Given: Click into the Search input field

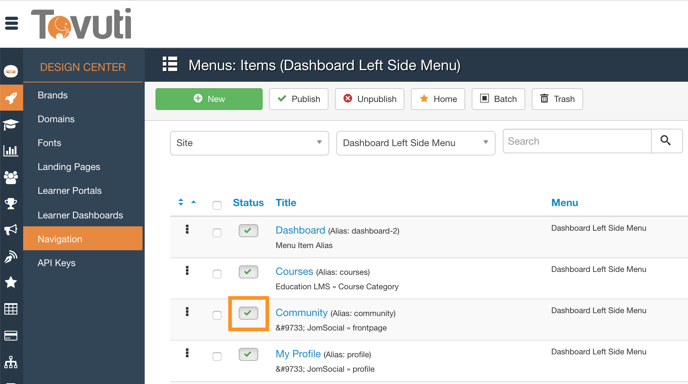Looking at the screenshot, I should 577,141.
